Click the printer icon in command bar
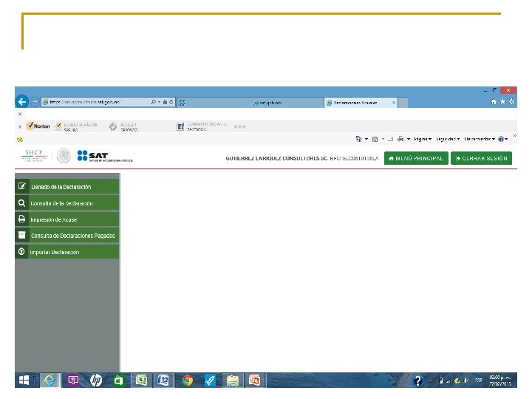 400,139
